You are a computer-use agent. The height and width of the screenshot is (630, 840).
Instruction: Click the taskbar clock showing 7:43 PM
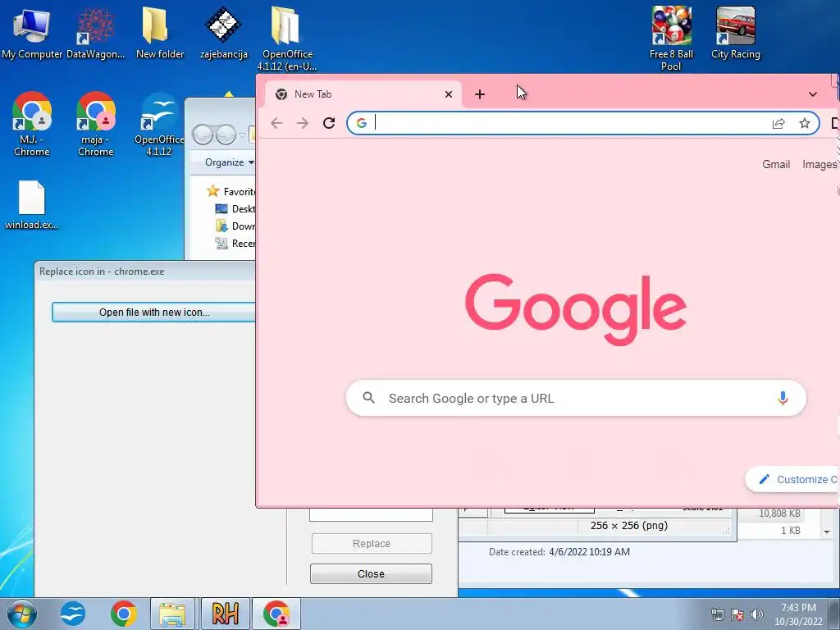tap(798, 614)
